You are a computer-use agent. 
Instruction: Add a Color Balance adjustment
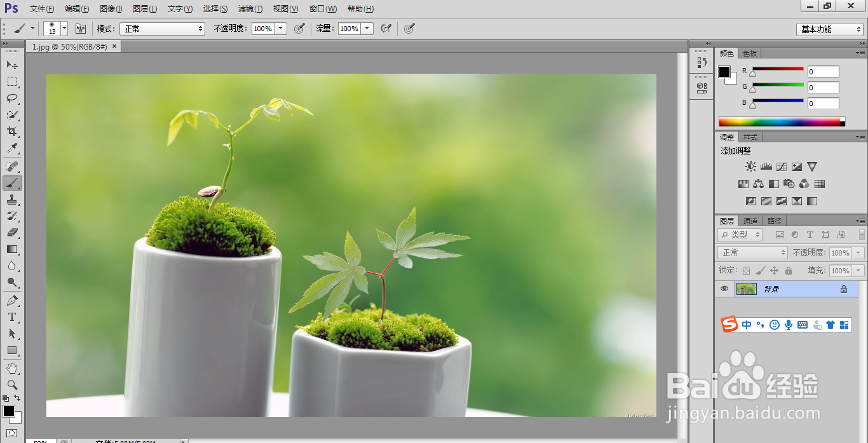pyautogui.click(x=759, y=184)
